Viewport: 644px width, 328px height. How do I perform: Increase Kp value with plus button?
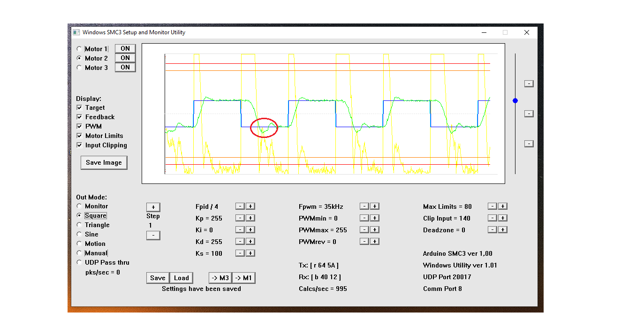[x=250, y=218]
